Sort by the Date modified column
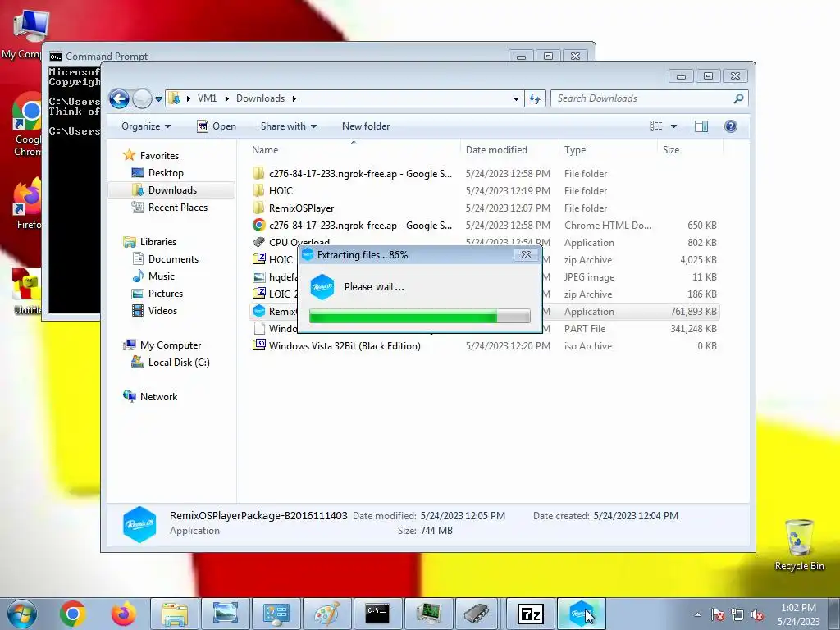 (509, 150)
